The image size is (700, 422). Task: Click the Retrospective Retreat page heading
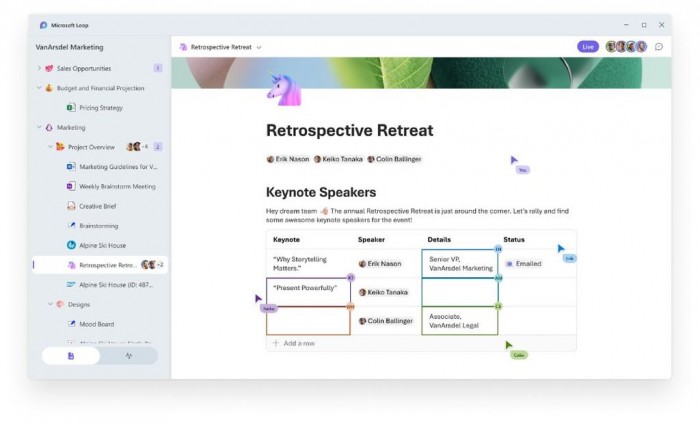[350, 130]
